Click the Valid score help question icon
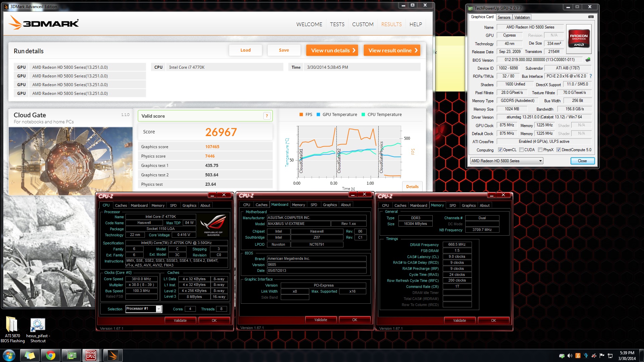The image size is (644, 362). (x=267, y=116)
